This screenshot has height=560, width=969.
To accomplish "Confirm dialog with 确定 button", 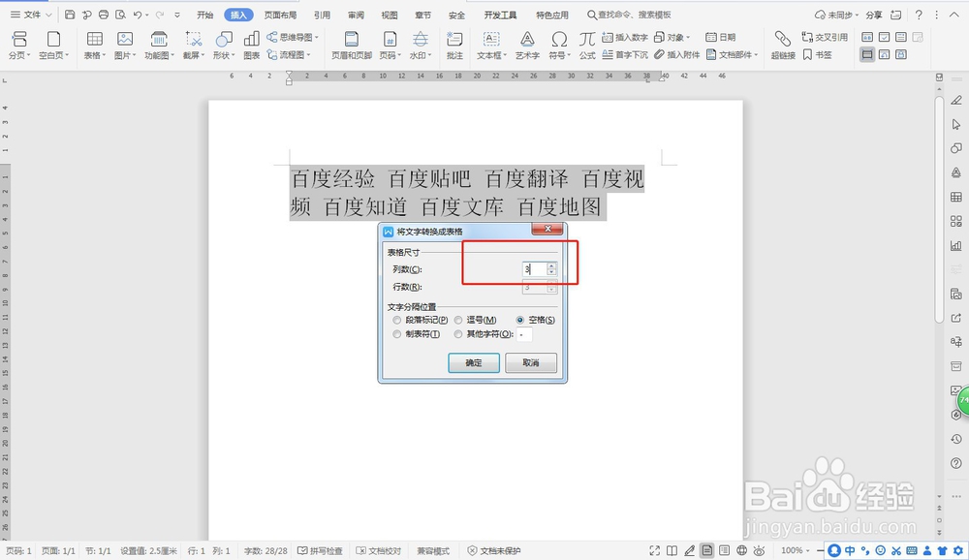I will (x=474, y=362).
